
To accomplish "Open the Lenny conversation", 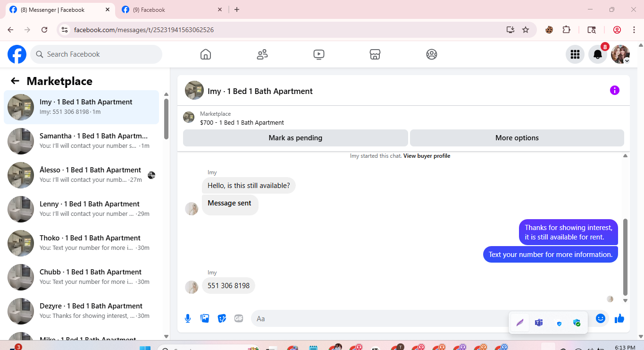I will coord(81,209).
